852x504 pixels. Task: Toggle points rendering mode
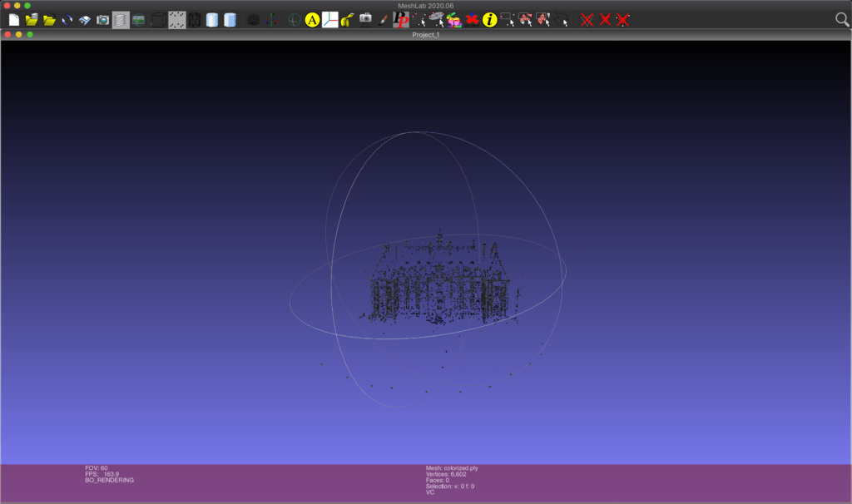[x=176, y=20]
